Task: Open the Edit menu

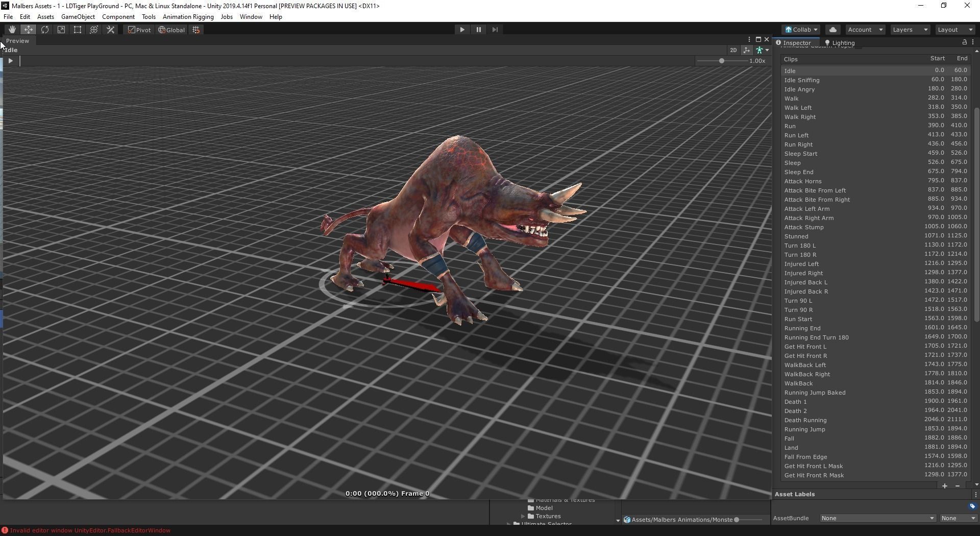Action: (x=24, y=17)
